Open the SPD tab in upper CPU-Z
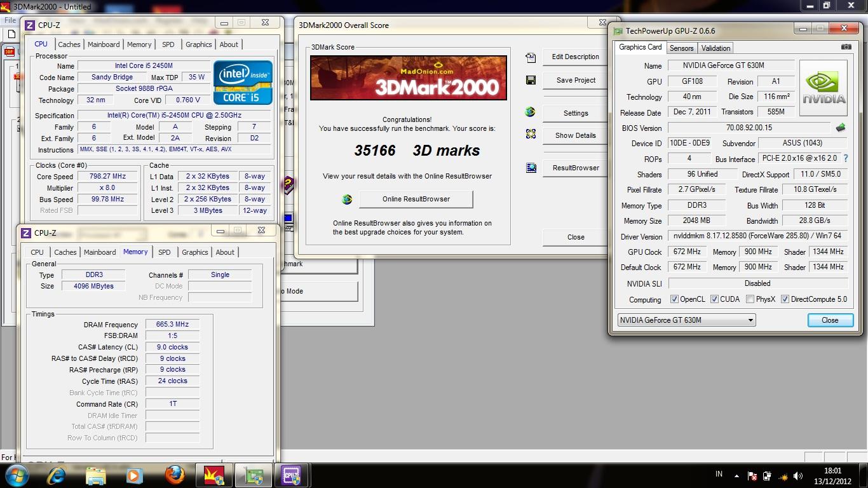868x488 pixels. coord(168,44)
